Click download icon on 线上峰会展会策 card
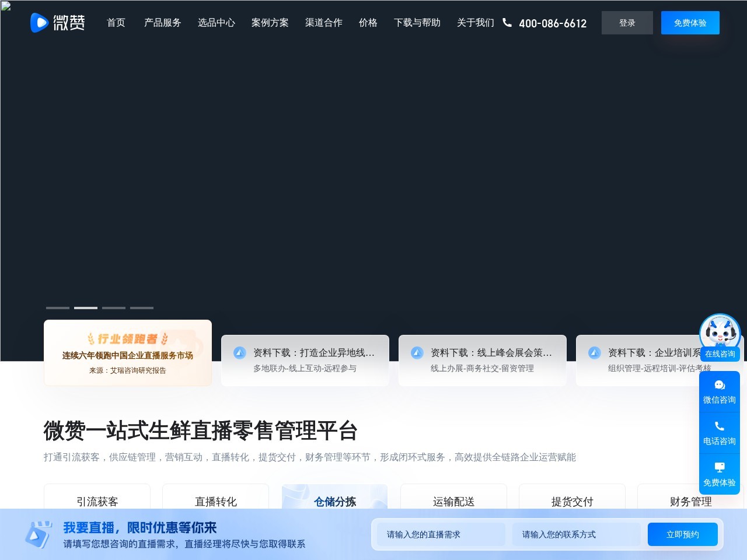747x560 pixels. (417, 352)
